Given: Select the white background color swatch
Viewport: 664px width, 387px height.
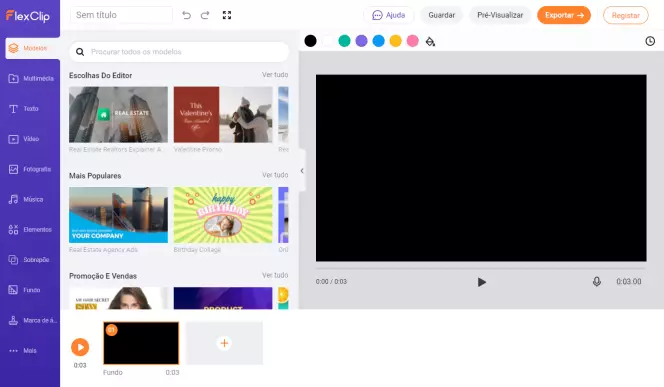Looking at the screenshot, I should (x=327, y=41).
